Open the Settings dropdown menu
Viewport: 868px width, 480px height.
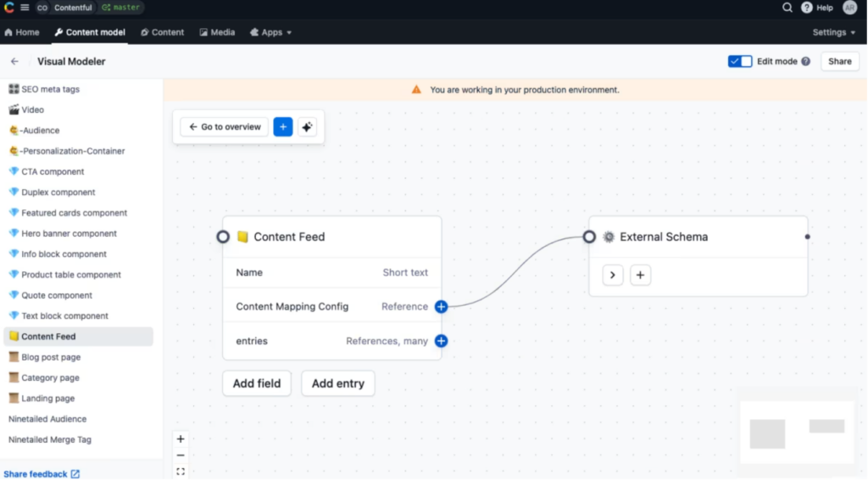(834, 32)
